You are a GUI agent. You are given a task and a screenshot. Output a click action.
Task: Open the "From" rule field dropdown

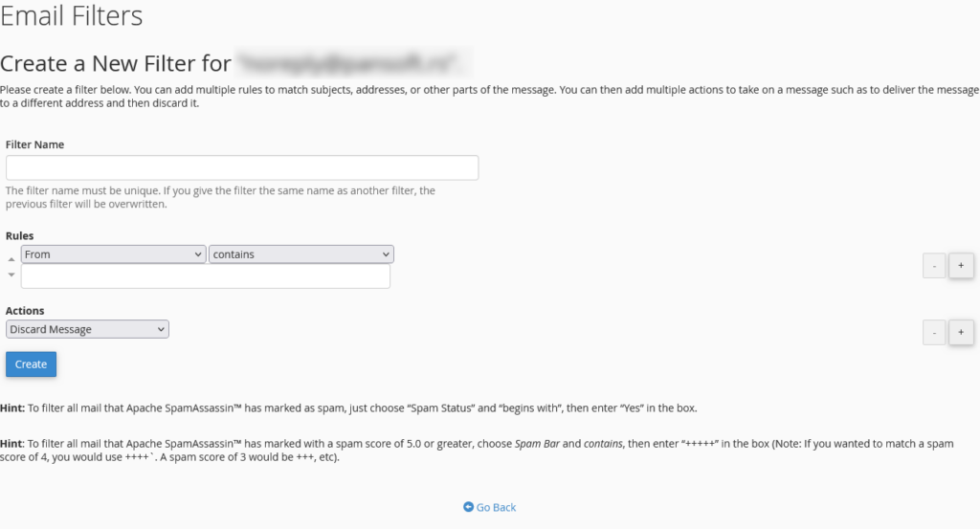pyautogui.click(x=113, y=254)
